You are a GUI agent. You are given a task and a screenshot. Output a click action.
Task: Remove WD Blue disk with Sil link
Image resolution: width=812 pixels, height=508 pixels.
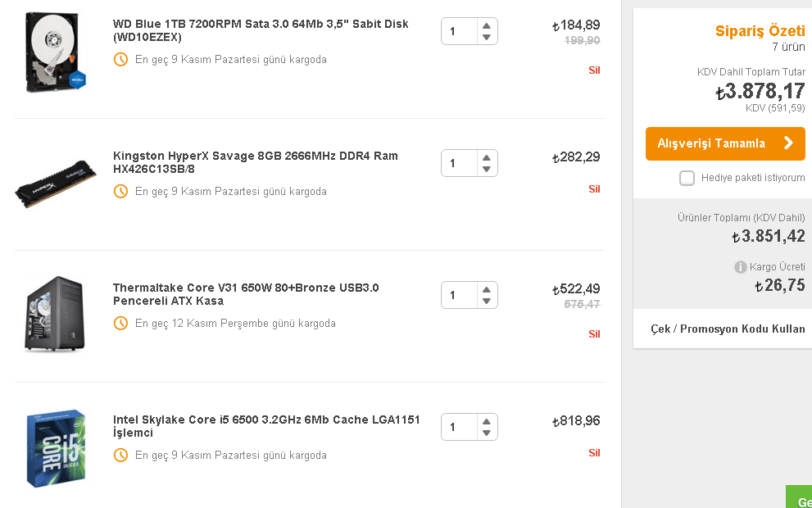pos(594,70)
